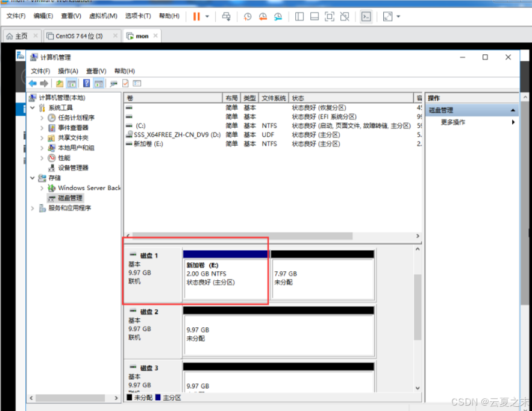The image size is (532, 411).
Task: Click the rescan disks toolbar icon
Action: (114, 83)
